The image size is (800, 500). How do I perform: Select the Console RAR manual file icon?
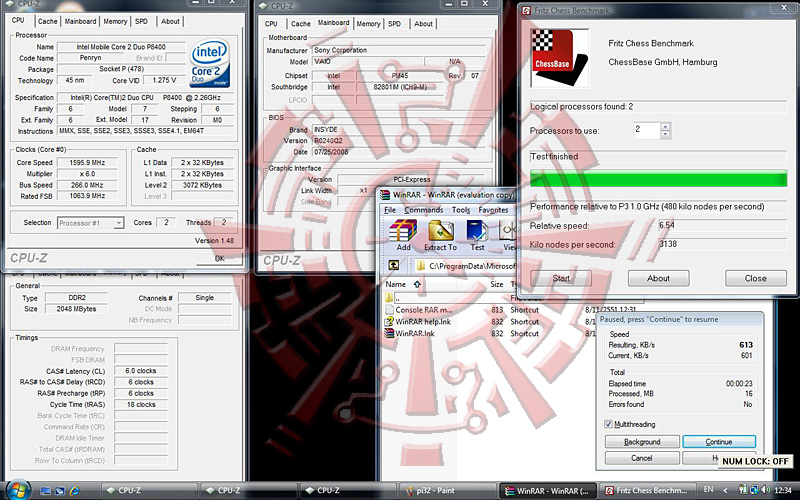[389, 310]
